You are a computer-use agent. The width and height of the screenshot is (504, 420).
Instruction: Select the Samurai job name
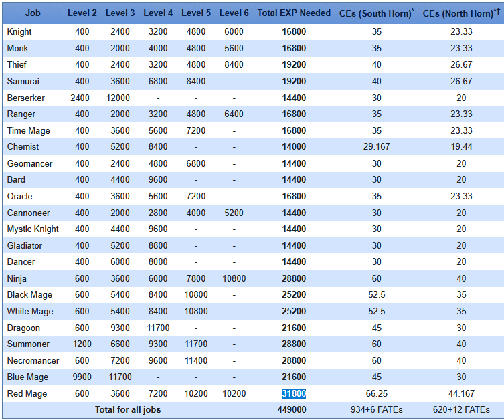coord(23,81)
